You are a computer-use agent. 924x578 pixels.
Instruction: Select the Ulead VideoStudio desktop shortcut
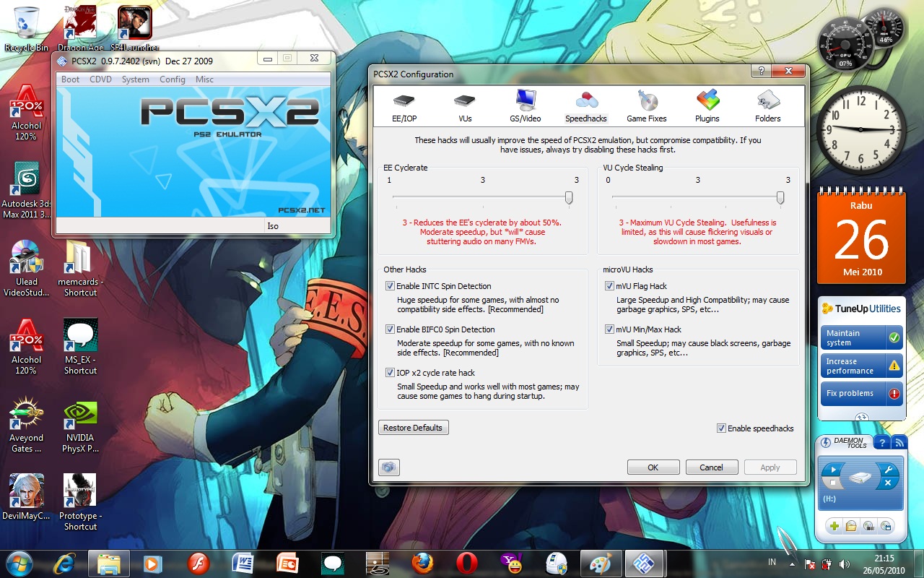(x=27, y=268)
